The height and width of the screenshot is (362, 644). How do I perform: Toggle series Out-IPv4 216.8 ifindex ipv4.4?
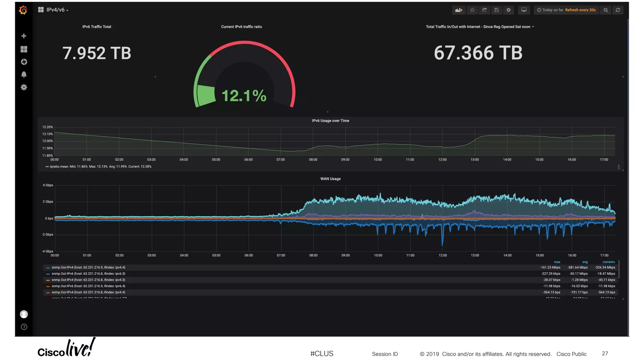[88, 292]
